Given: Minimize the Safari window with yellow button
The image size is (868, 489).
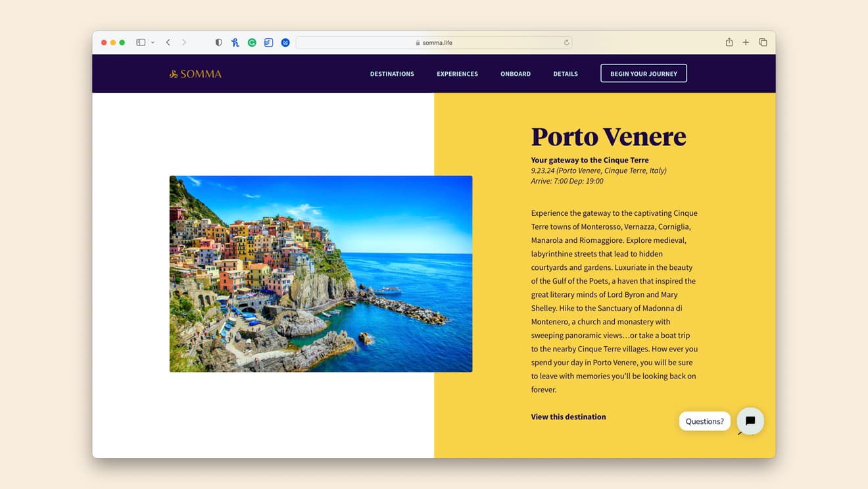Looking at the screenshot, I should coord(113,42).
